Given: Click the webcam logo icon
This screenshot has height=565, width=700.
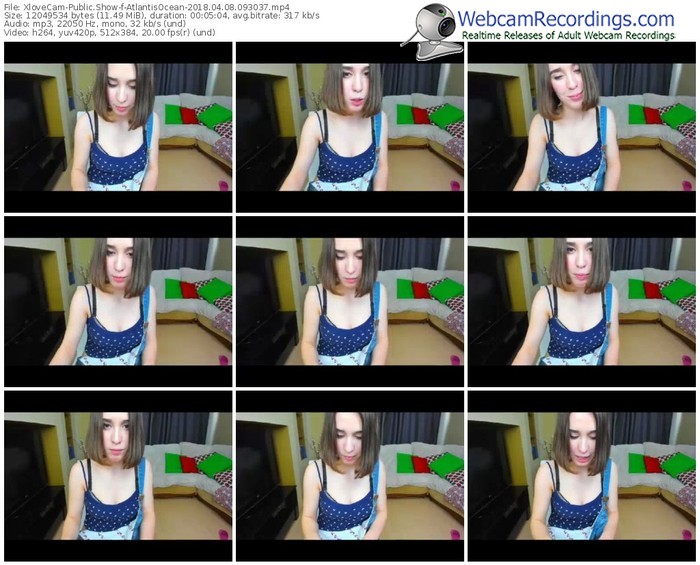Looking at the screenshot, I should tap(430, 24).
